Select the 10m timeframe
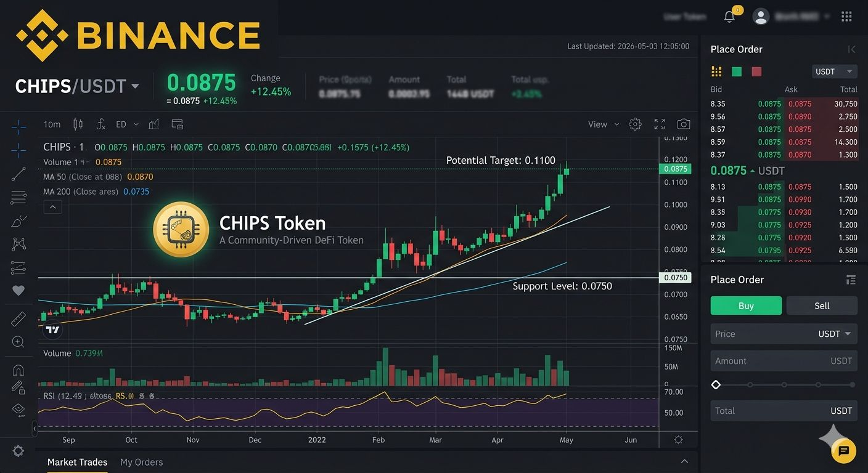The image size is (868, 473). click(52, 124)
